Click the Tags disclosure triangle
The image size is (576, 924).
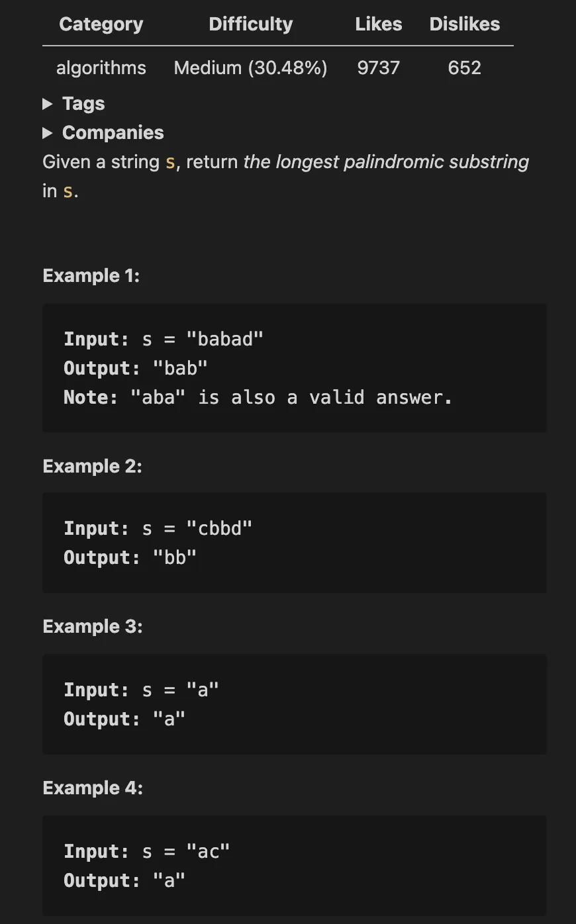click(47, 103)
